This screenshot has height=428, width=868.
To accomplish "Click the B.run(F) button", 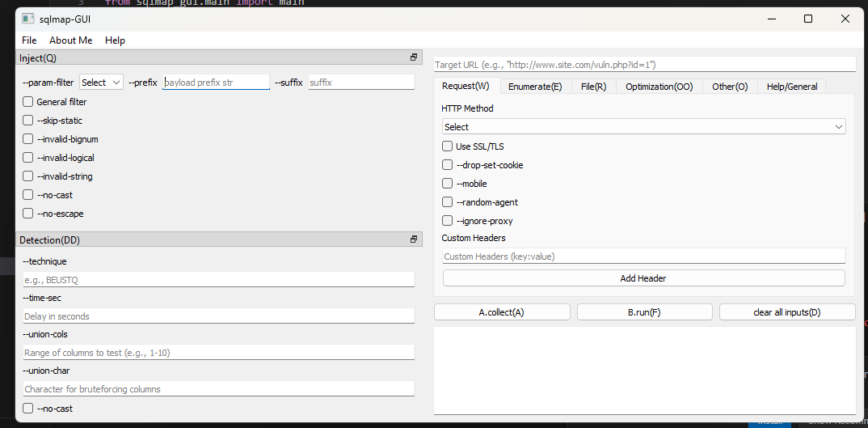I will point(644,312).
